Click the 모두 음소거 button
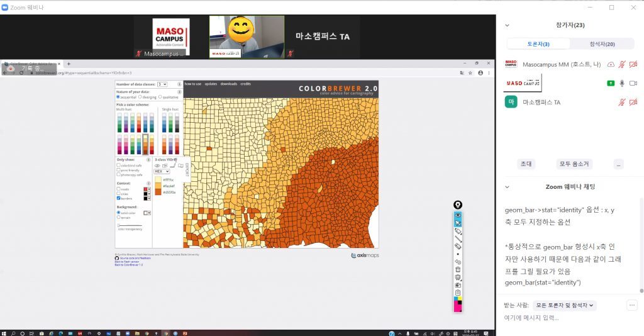The height and width of the screenshot is (336, 644). point(574,164)
